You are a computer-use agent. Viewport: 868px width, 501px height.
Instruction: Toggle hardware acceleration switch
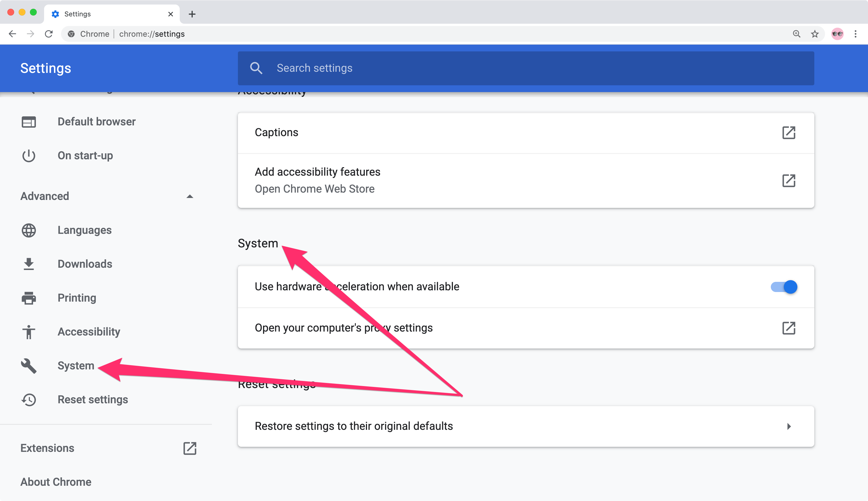(784, 287)
